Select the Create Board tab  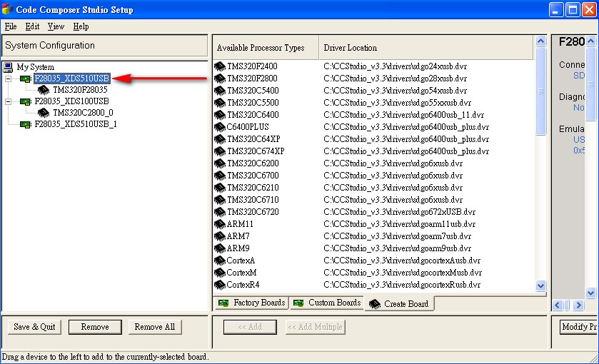399,304
